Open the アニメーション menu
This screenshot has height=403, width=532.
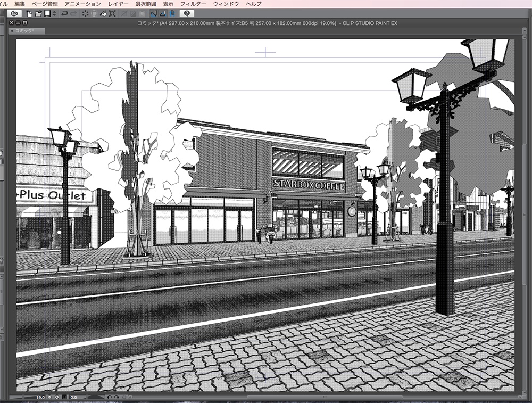tap(83, 4)
